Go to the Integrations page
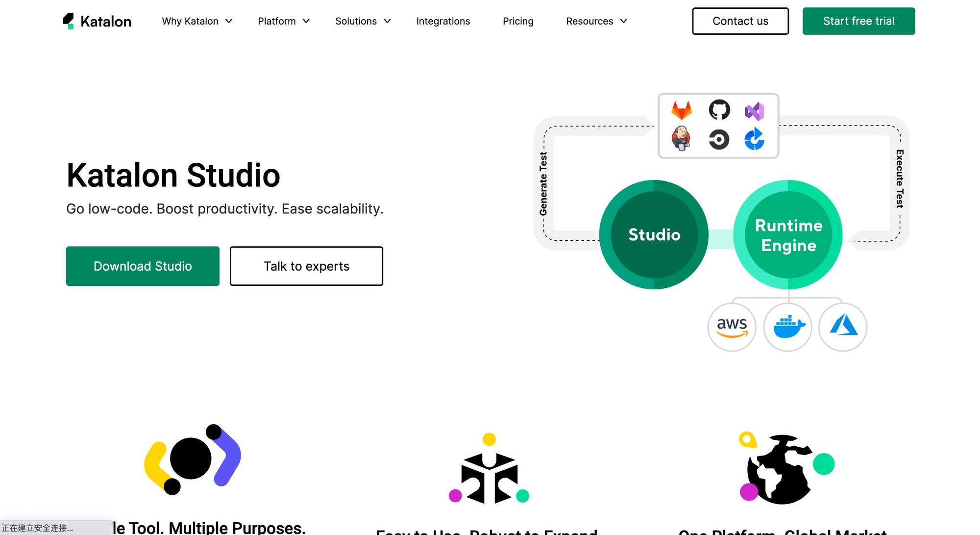980x535 pixels. pyautogui.click(x=443, y=21)
